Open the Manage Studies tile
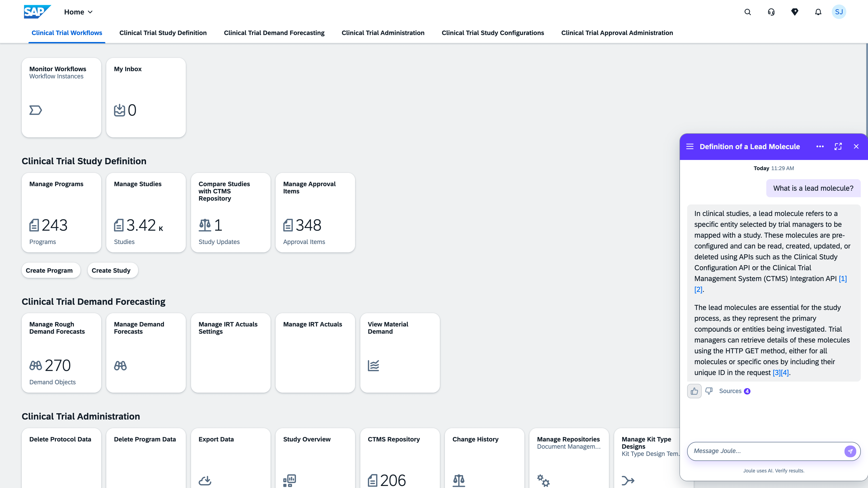868x488 pixels. coord(146,213)
